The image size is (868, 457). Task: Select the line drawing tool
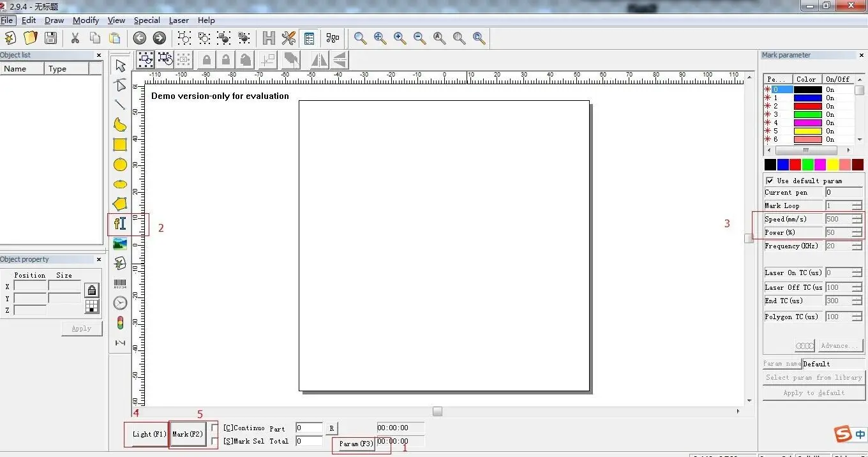tap(120, 105)
